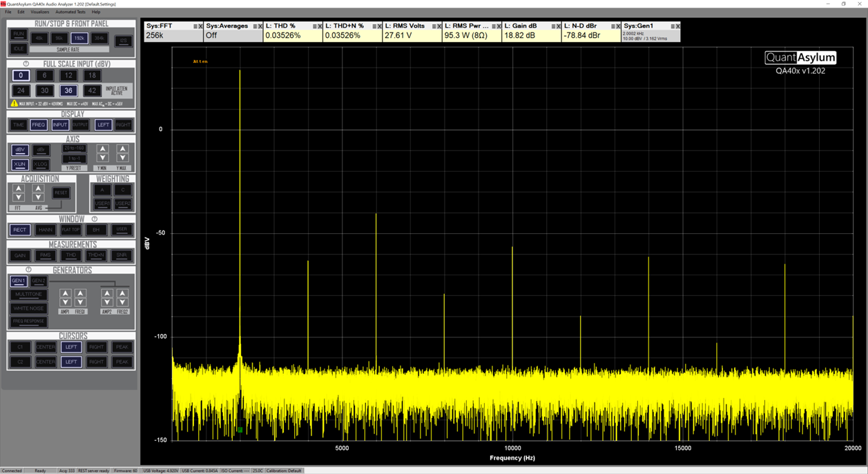
Task: Close the L: RMS Volts readout tile
Action: pos(440,26)
